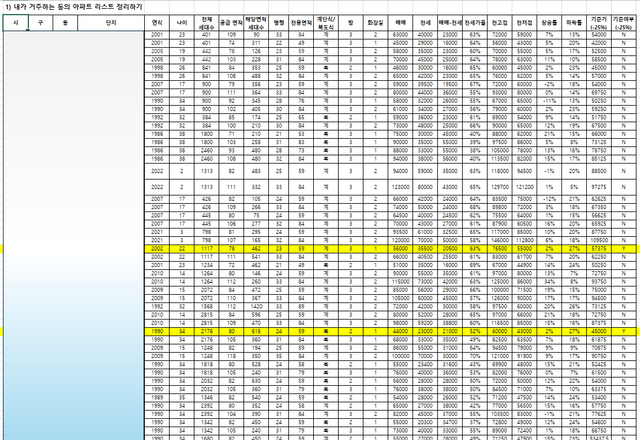Screen dimensions: 640x440
Task: Click the 연식 value 1989
Action: pyautogui.click(x=157, y=397)
